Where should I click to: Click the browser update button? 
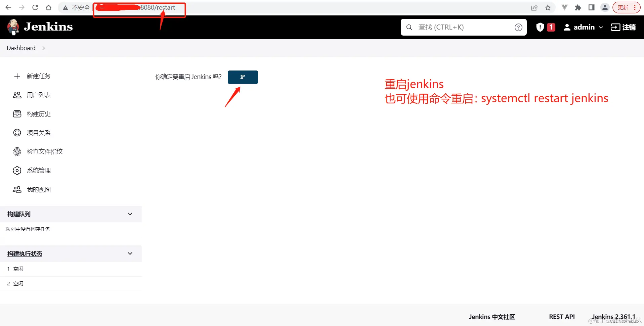(627, 8)
